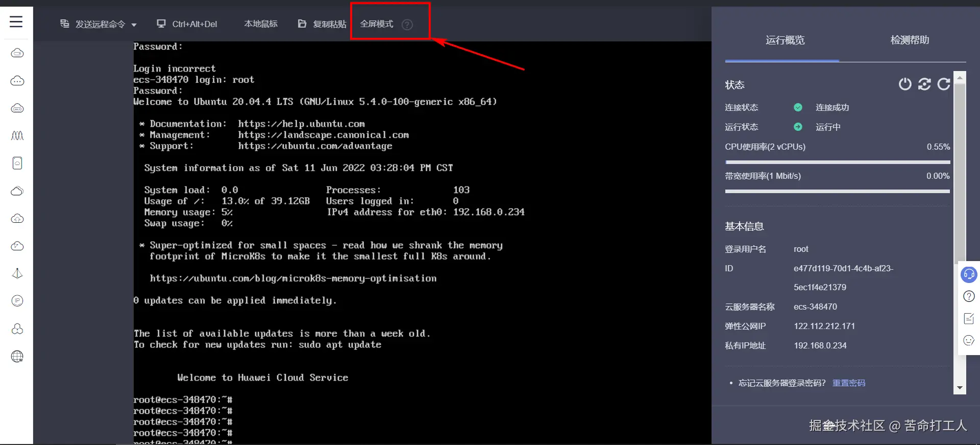Open the three-hexagons sidebar icon
Screen dimensions: 980x445
[17, 329]
